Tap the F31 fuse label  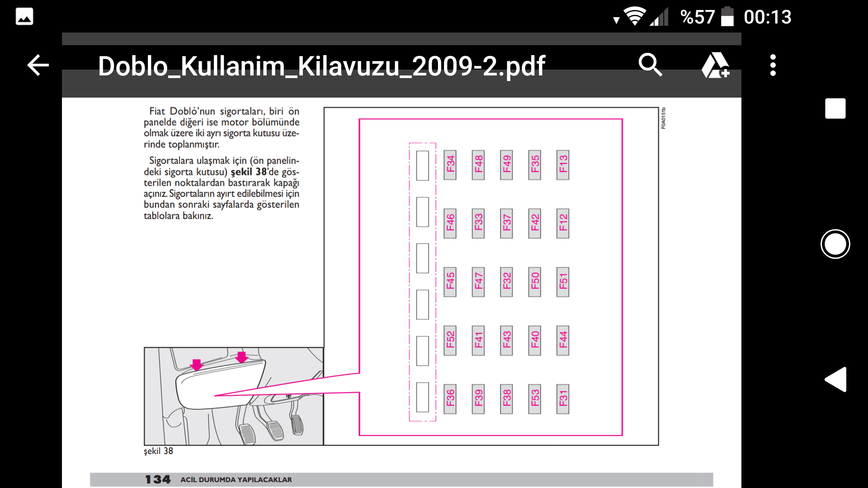563,399
